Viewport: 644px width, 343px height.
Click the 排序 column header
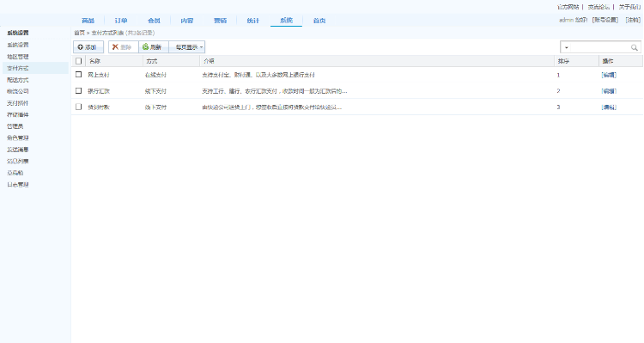(x=563, y=61)
